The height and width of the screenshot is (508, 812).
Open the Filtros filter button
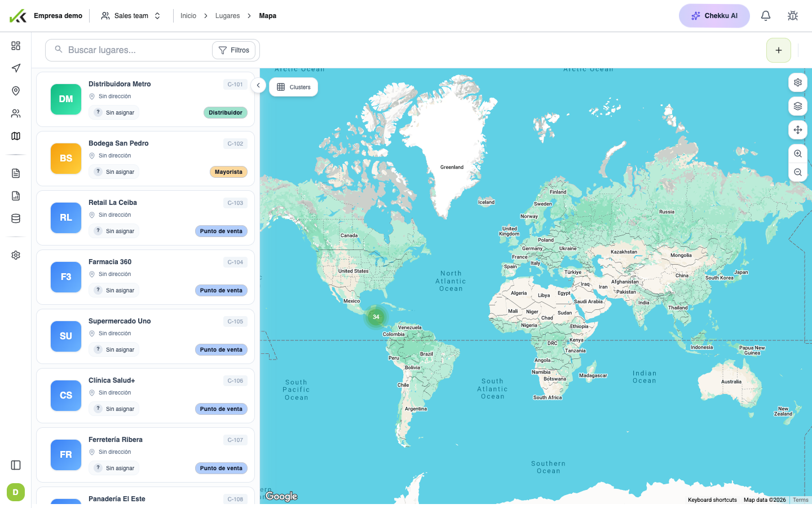point(234,50)
